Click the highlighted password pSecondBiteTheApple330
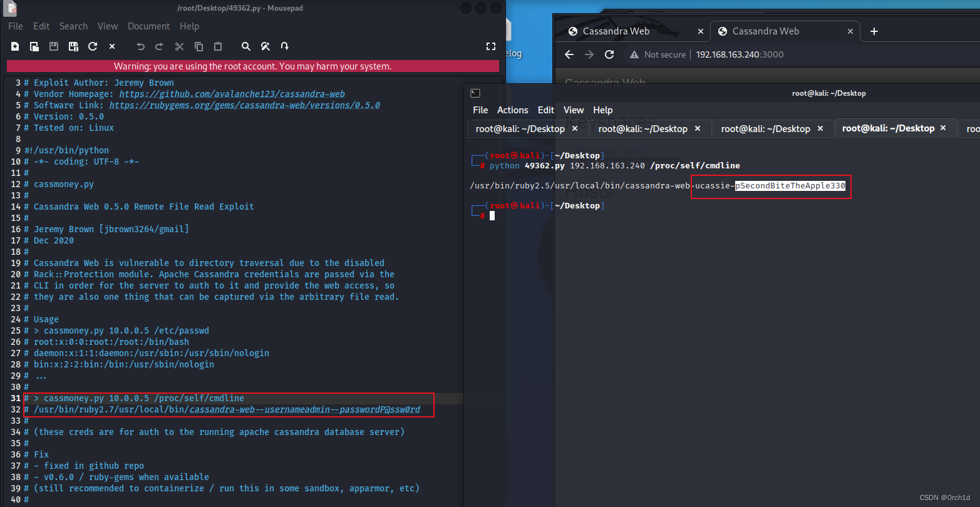Viewport: 980px width, 507px height. pyautogui.click(x=790, y=186)
